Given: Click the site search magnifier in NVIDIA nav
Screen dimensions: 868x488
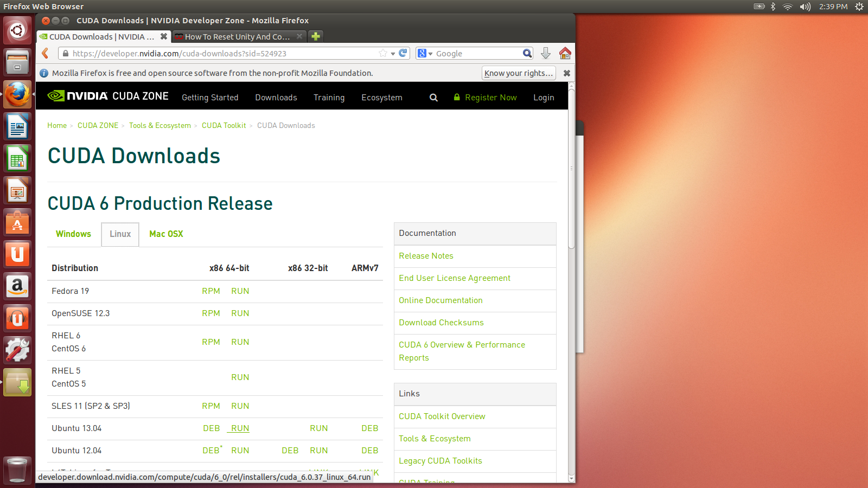Looking at the screenshot, I should tap(433, 98).
